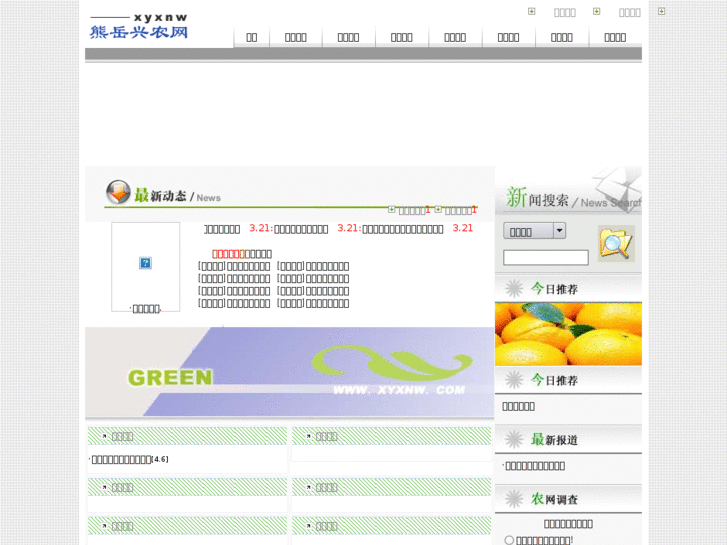Open text link under the second 今日推荐 heading

[x=518, y=406]
